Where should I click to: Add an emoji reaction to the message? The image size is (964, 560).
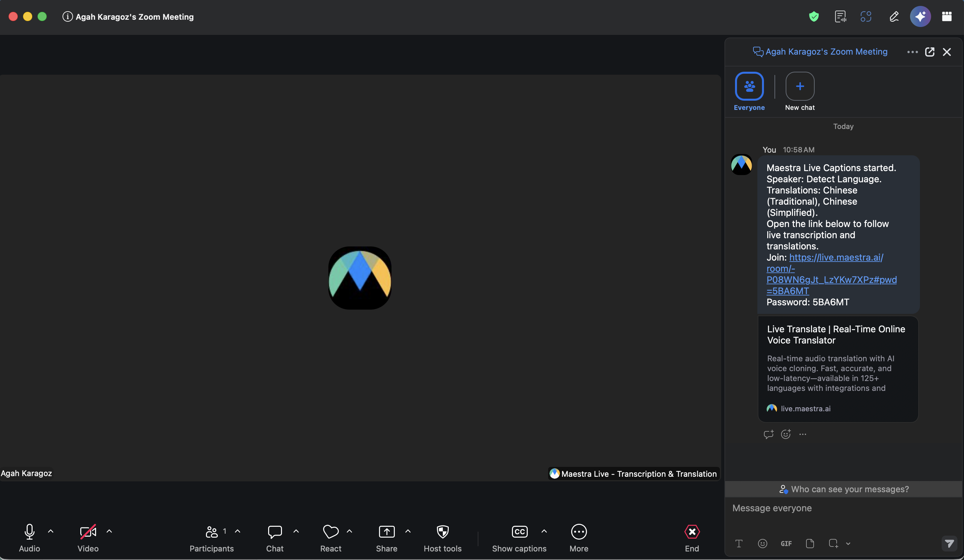pos(785,434)
